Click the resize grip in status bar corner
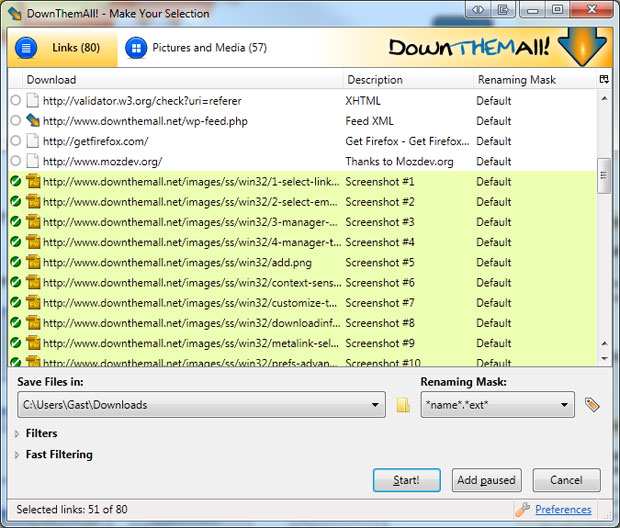 (x=607, y=515)
